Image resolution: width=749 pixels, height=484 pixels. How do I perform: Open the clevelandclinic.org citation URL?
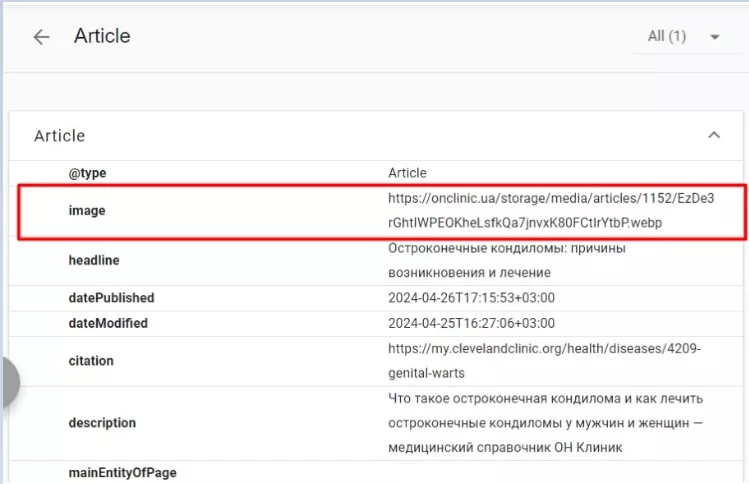(x=544, y=360)
